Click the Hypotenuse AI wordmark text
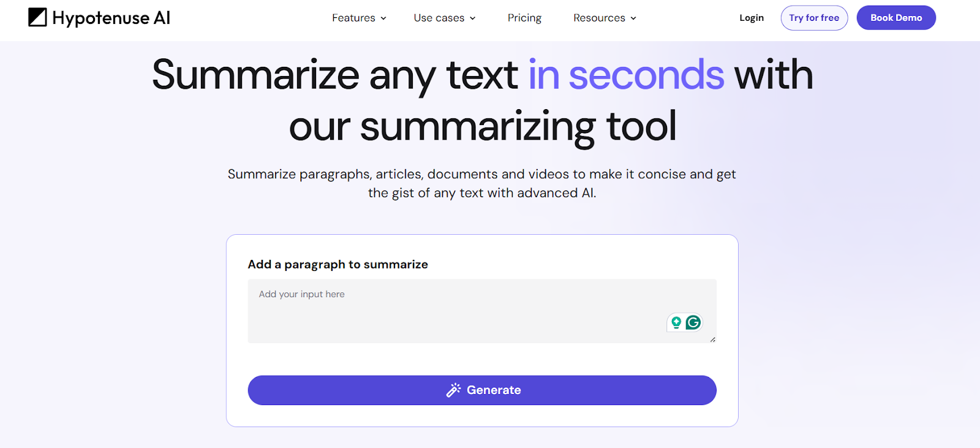This screenshot has width=980, height=448. tap(111, 18)
